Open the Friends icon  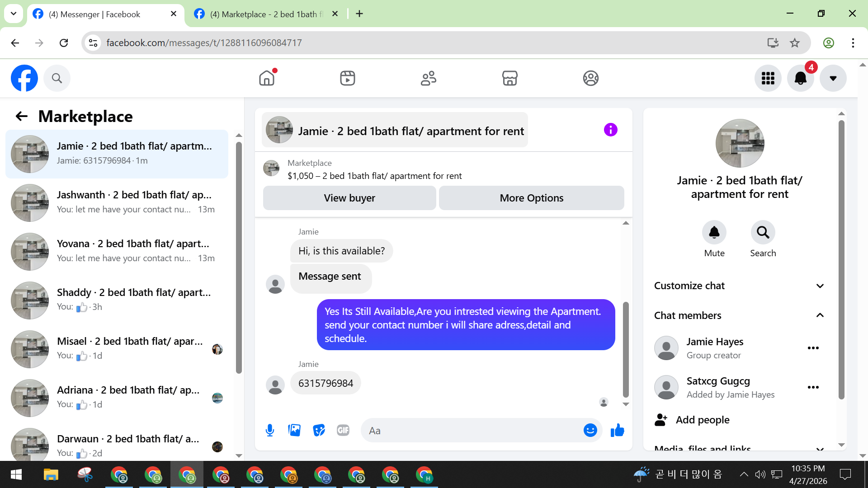(x=429, y=78)
